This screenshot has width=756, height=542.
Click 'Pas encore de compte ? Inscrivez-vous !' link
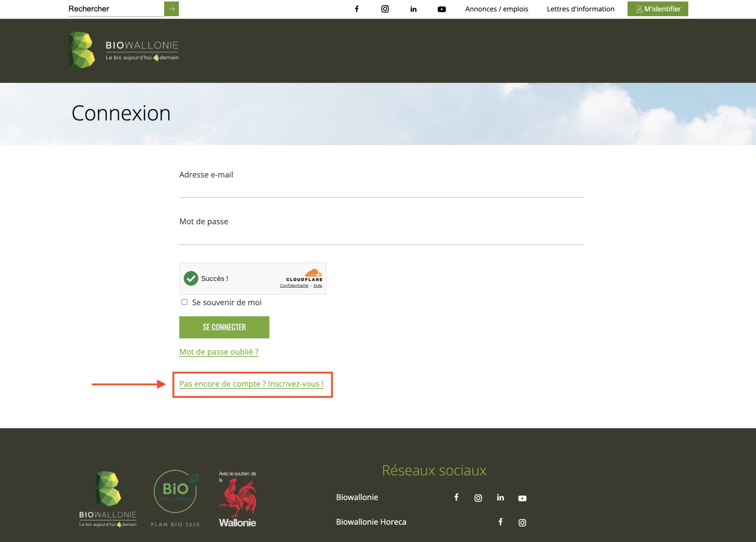click(251, 384)
